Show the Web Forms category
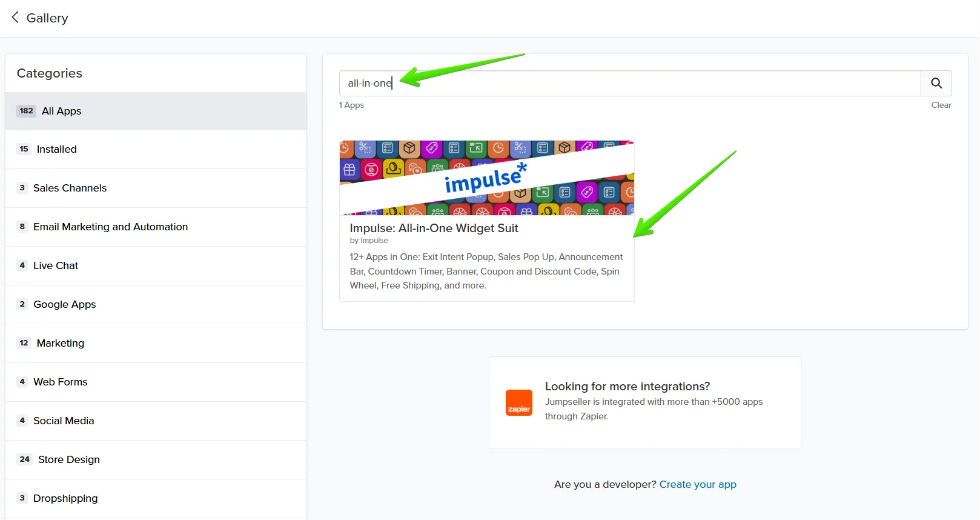 click(x=156, y=382)
